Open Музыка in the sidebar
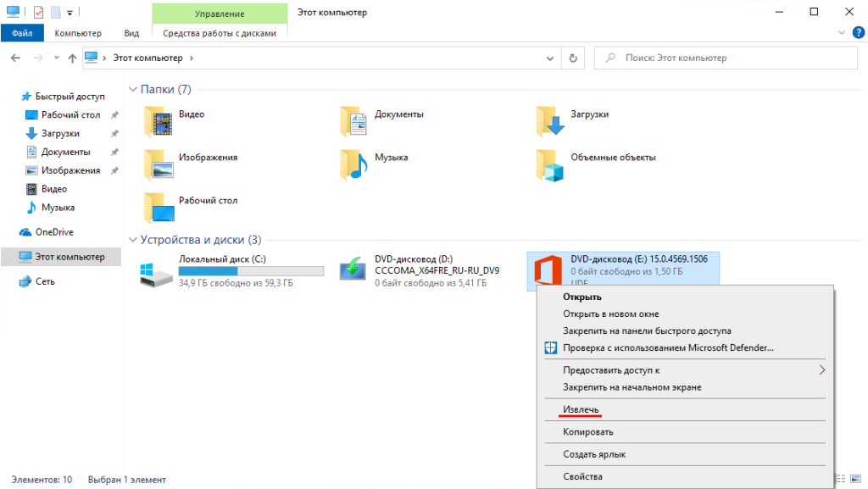 58,208
